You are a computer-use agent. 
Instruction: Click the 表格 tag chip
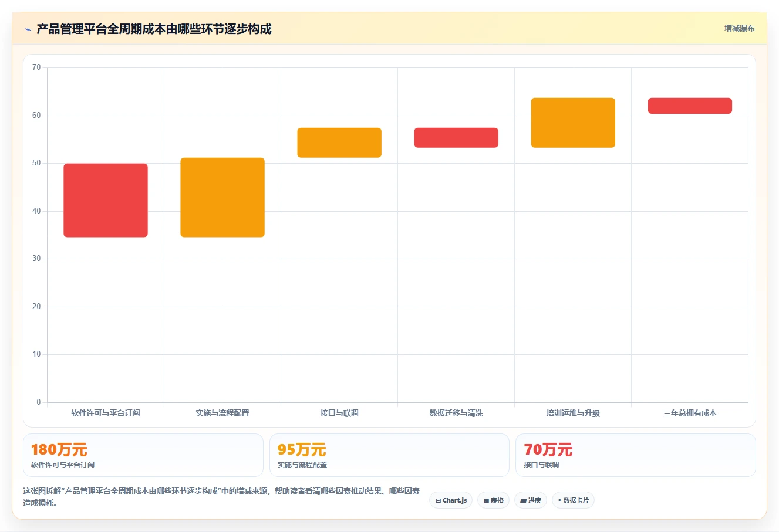click(x=494, y=500)
